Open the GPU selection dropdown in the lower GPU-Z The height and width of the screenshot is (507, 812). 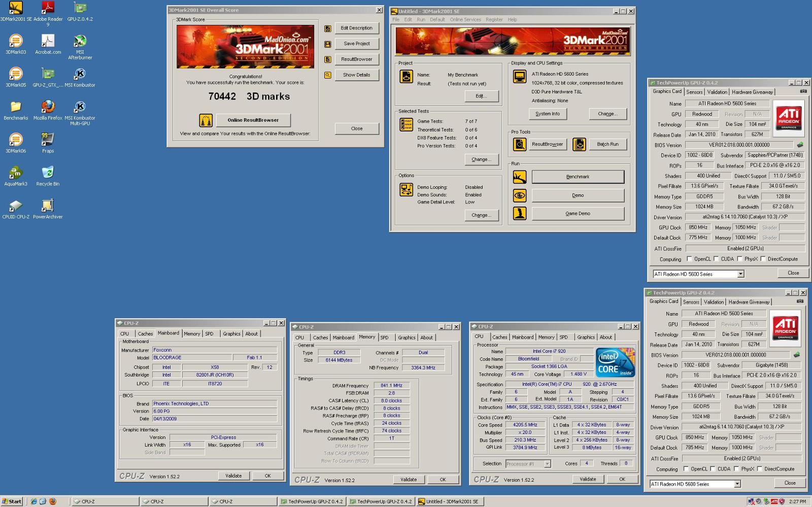pyautogui.click(x=737, y=484)
